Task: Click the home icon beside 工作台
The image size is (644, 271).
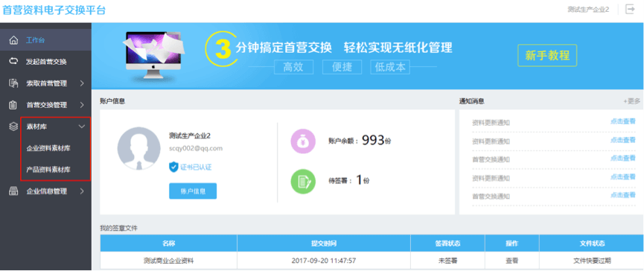Action: (13, 40)
